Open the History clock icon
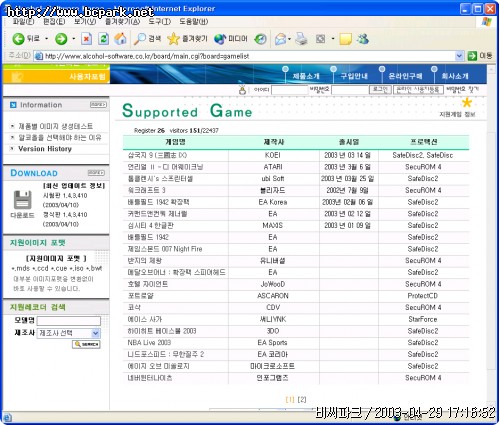The image size is (500, 425). pyautogui.click(x=260, y=39)
